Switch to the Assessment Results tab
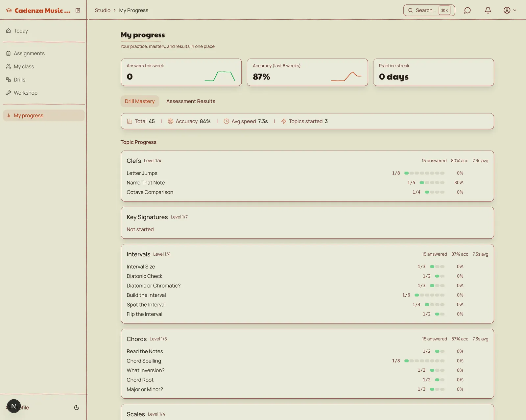Image resolution: width=526 pixels, height=420 pixels. pyautogui.click(x=191, y=101)
